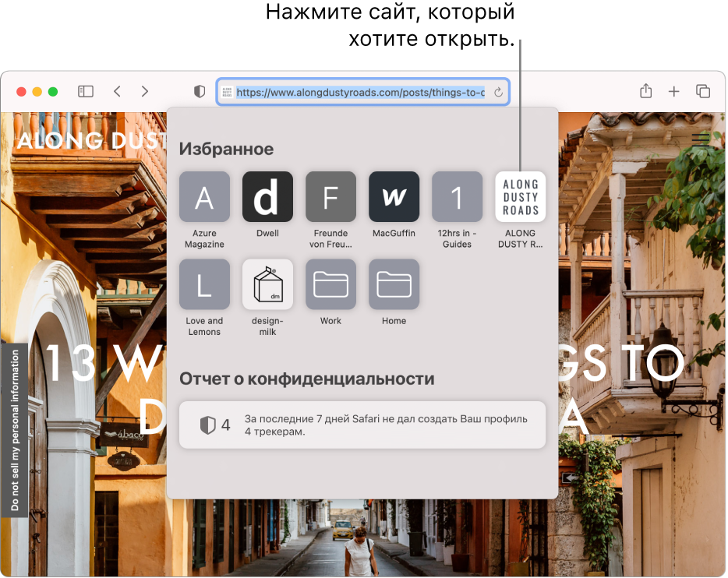Open the design-milk favorite
The height and width of the screenshot is (578, 728).
267,284
